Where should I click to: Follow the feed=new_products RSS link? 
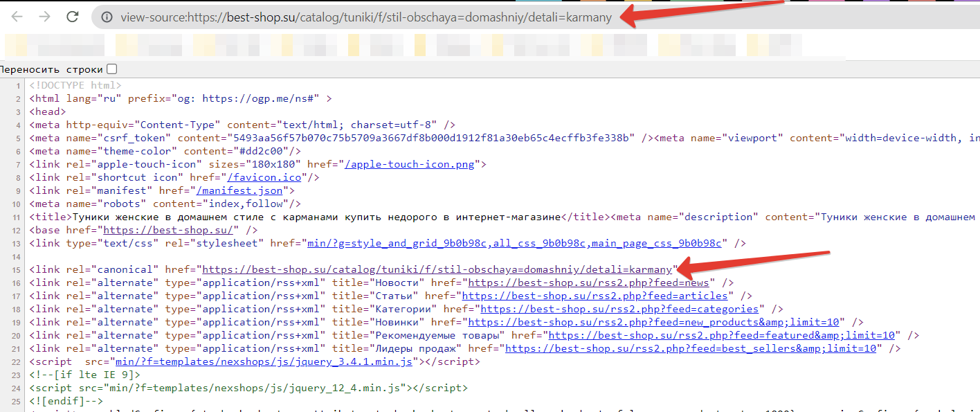654,322
